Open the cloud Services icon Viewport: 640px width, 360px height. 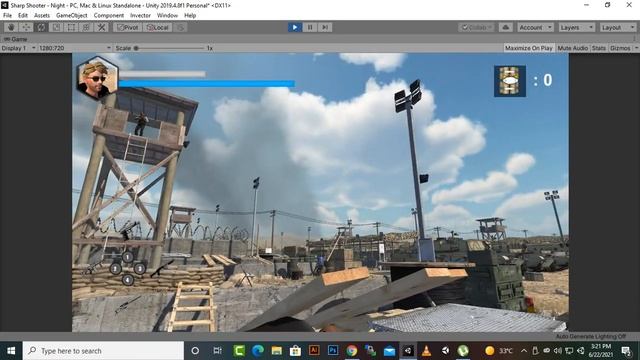506,27
